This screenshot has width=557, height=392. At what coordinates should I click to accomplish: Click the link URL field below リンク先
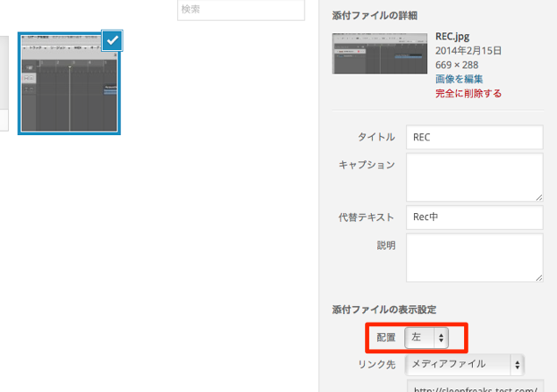point(475,386)
